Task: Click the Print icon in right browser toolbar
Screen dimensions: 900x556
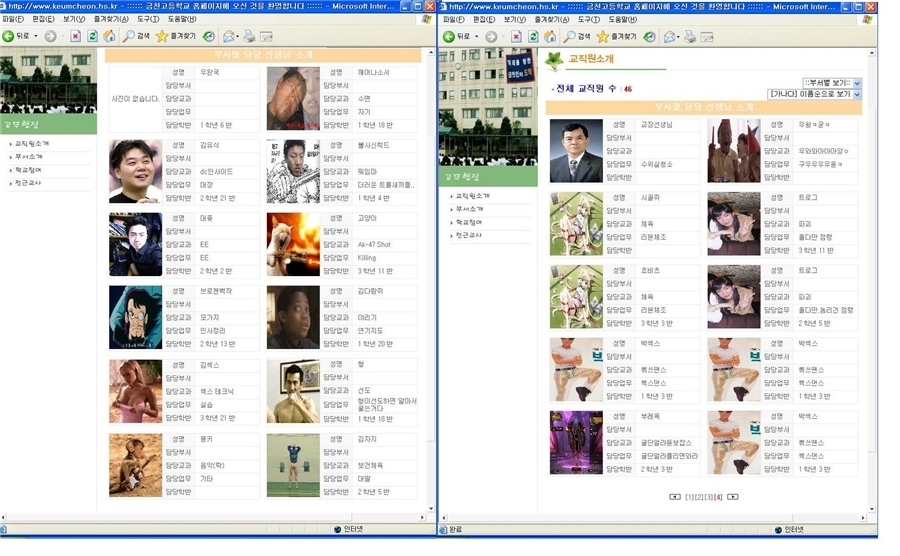Action: 689,36
